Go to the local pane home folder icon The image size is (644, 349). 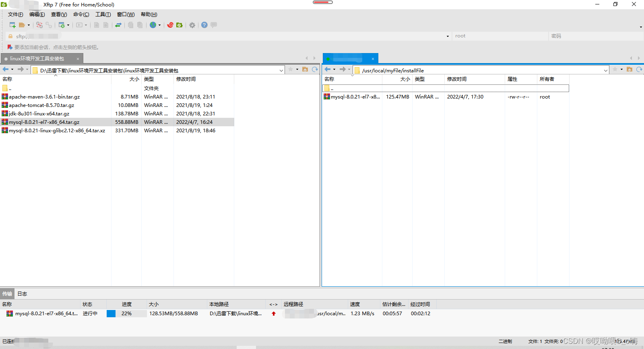click(x=305, y=69)
